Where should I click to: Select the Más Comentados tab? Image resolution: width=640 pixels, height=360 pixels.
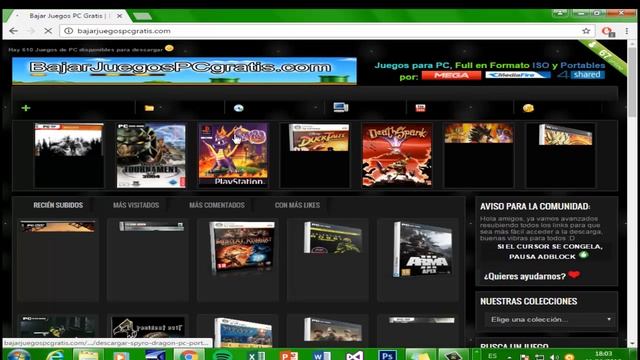217,205
